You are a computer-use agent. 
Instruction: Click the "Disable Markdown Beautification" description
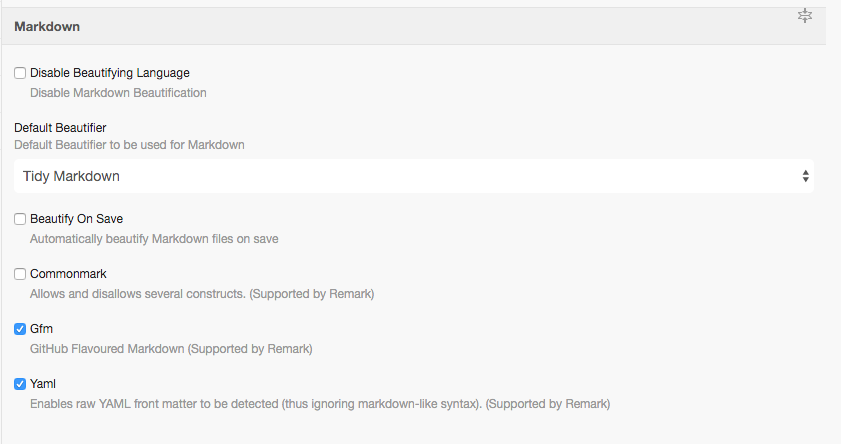pos(118,93)
